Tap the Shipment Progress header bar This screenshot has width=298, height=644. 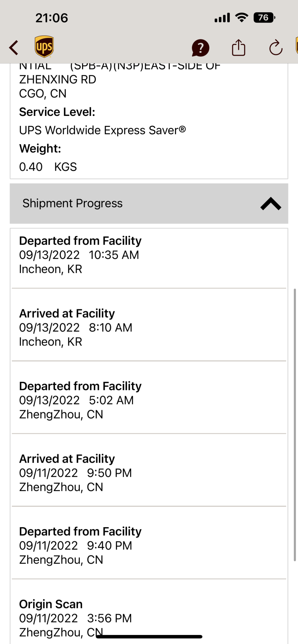149,204
